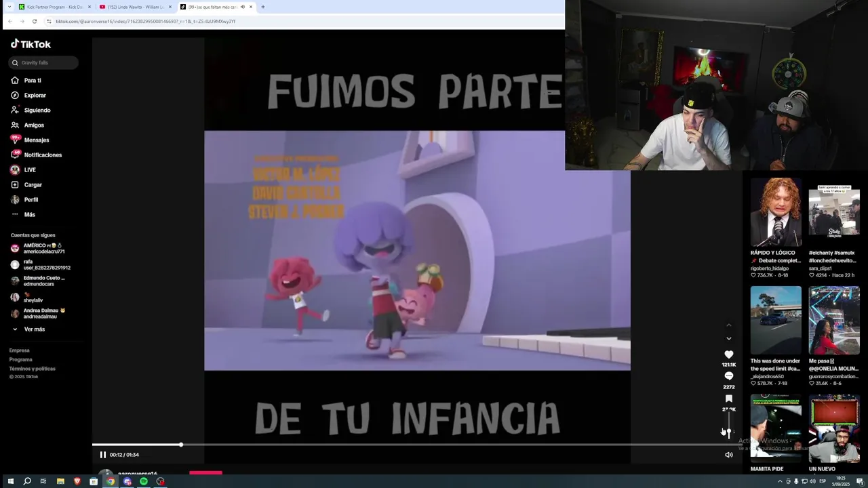
Task: Open Windows taskbar search
Action: (27, 481)
